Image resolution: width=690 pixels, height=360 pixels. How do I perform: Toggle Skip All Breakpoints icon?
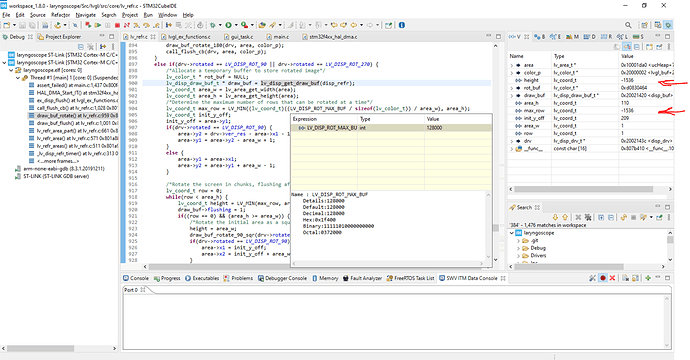coord(75,25)
